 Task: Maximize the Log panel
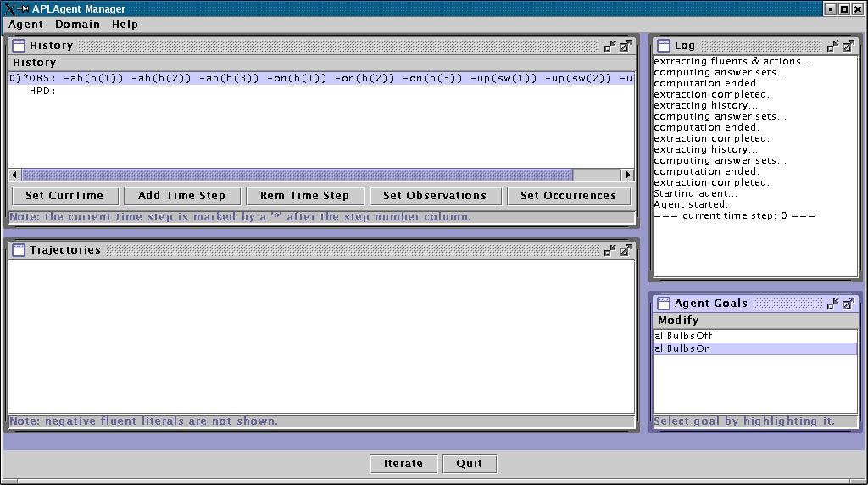[848, 46]
